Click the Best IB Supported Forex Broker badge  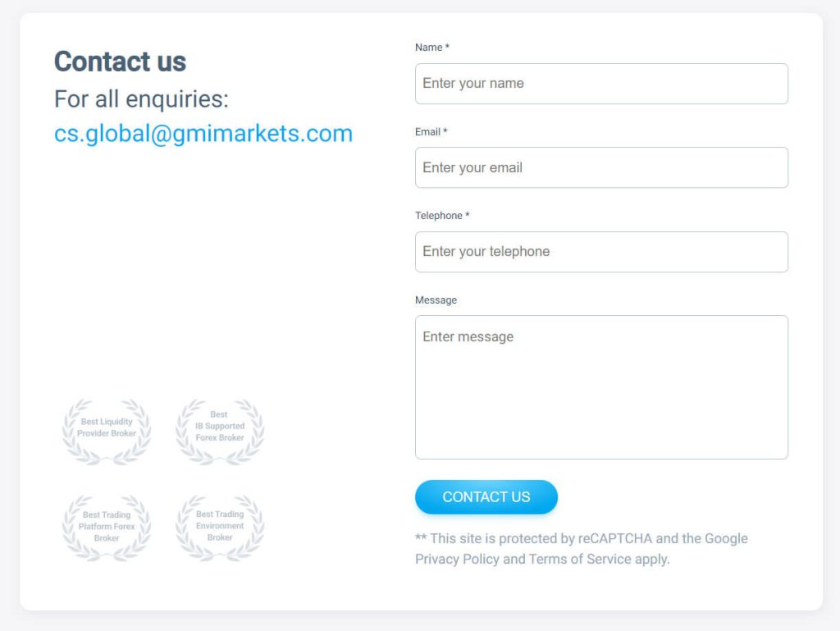220,432
